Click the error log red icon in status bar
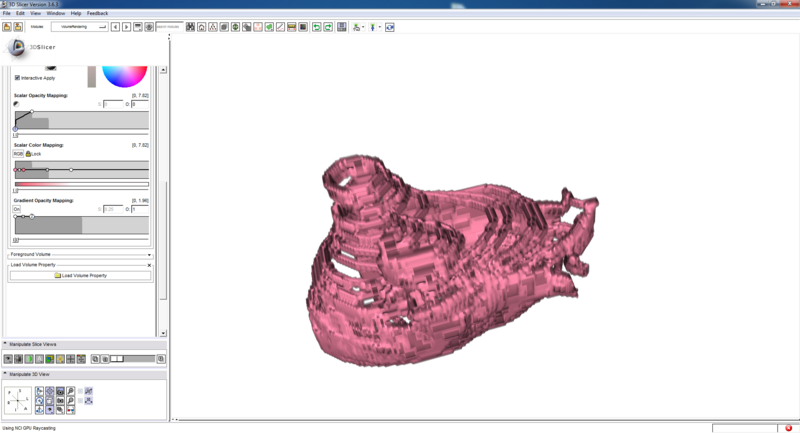 (789, 428)
